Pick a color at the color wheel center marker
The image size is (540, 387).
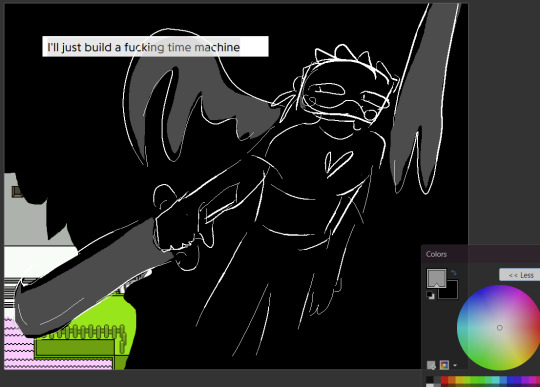(x=500, y=328)
